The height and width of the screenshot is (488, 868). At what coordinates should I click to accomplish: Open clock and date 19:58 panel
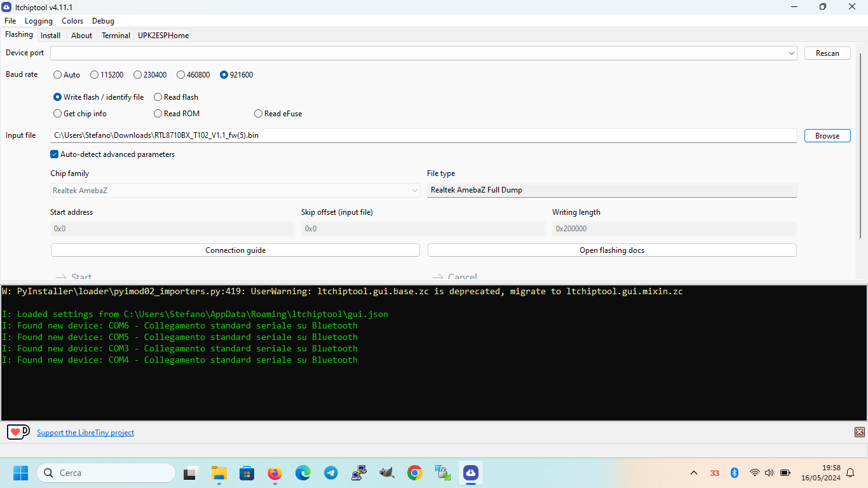pyautogui.click(x=821, y=473)
